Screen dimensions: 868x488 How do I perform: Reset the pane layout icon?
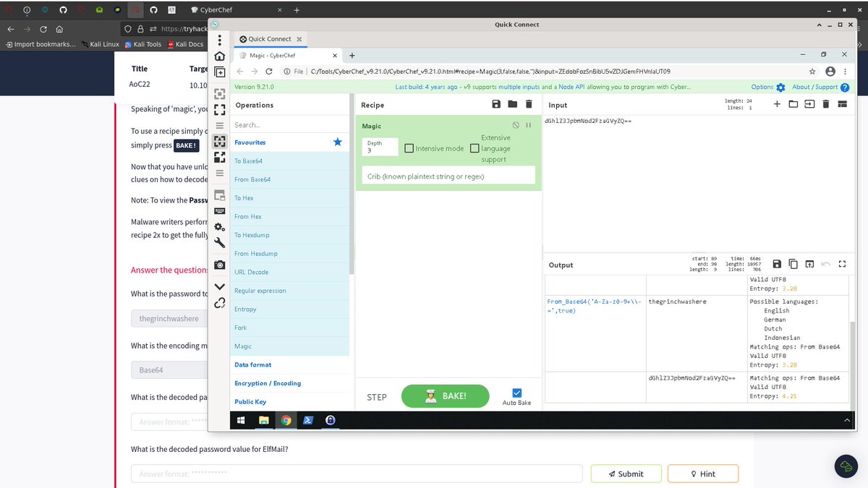coord(842,104)
